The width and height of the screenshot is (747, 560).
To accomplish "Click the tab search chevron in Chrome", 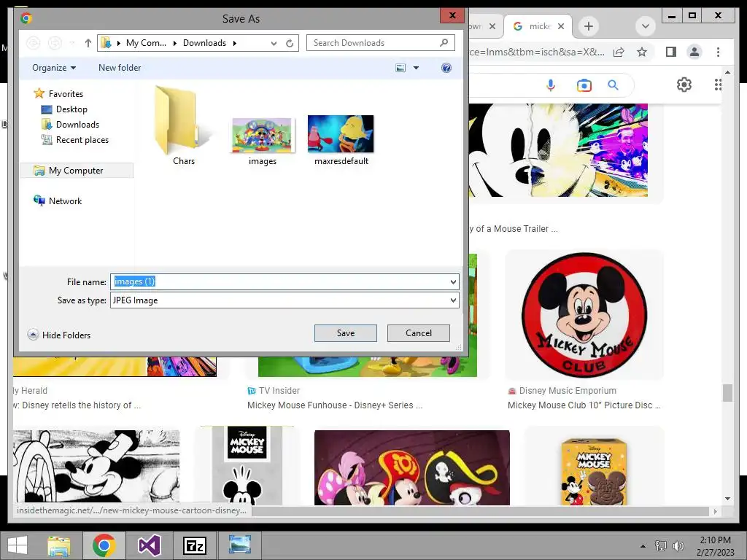I will (x=645, y=26).
